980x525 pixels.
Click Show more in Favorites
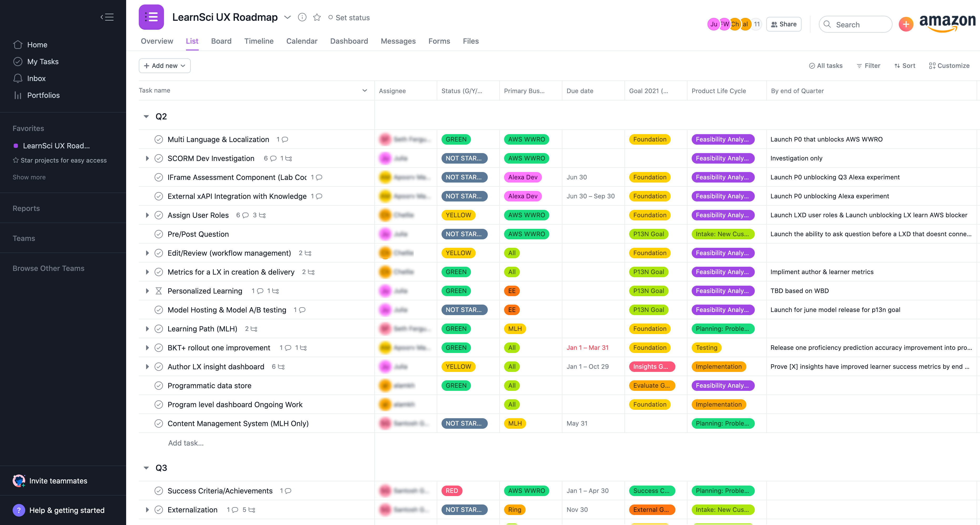click(x=29, y=177)
